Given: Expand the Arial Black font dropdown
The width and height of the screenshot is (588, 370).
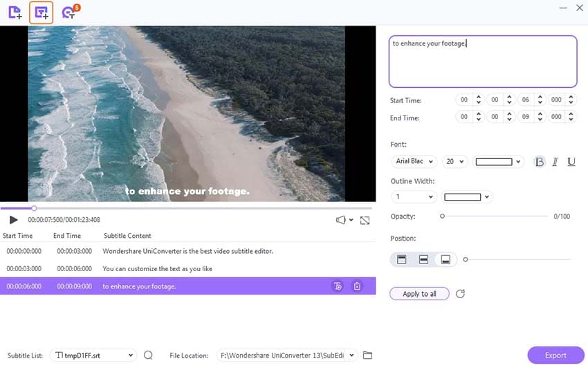Looking at the screenshot, I should [x=414, y=162].
